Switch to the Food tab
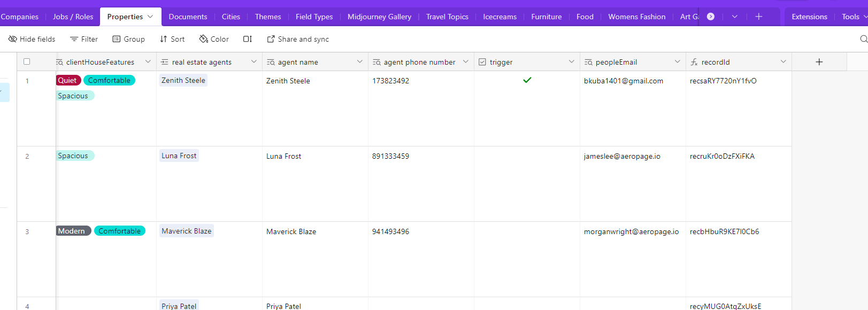 pyautogui.click(x=585, y=17)
